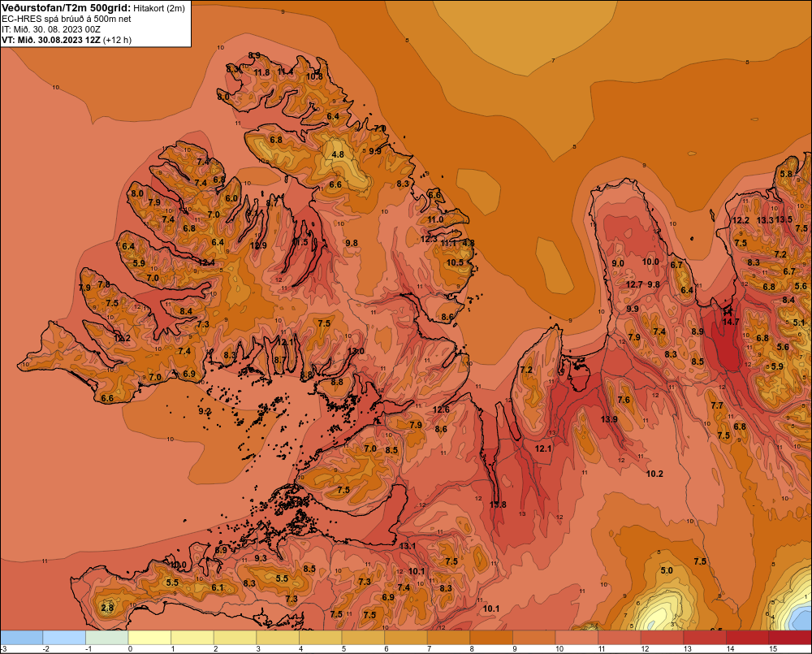Click the "(+12 h)" forecast offset text
The width and height of the screenshot is (812, 654).
[118, 40]
